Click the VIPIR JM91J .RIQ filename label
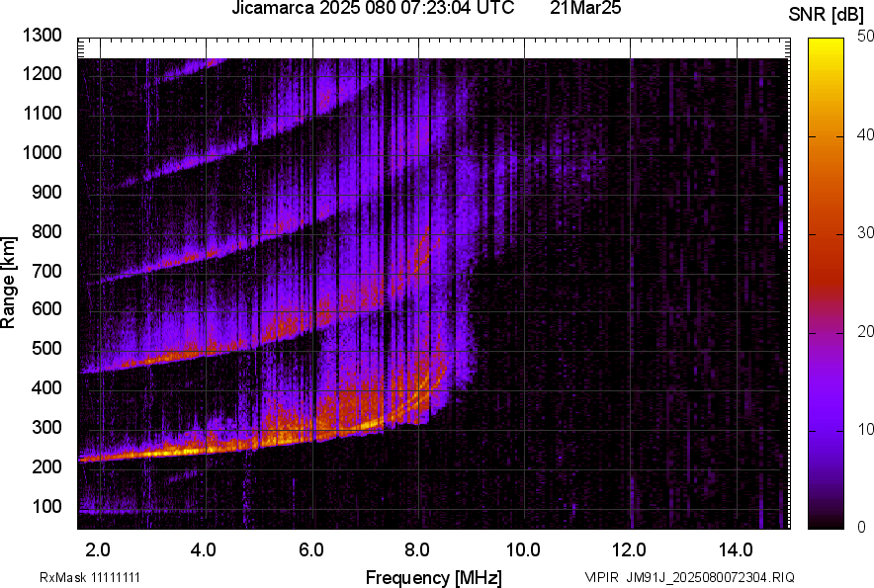Viewport: 874px width, 588px height. click(x=689, y=577)
